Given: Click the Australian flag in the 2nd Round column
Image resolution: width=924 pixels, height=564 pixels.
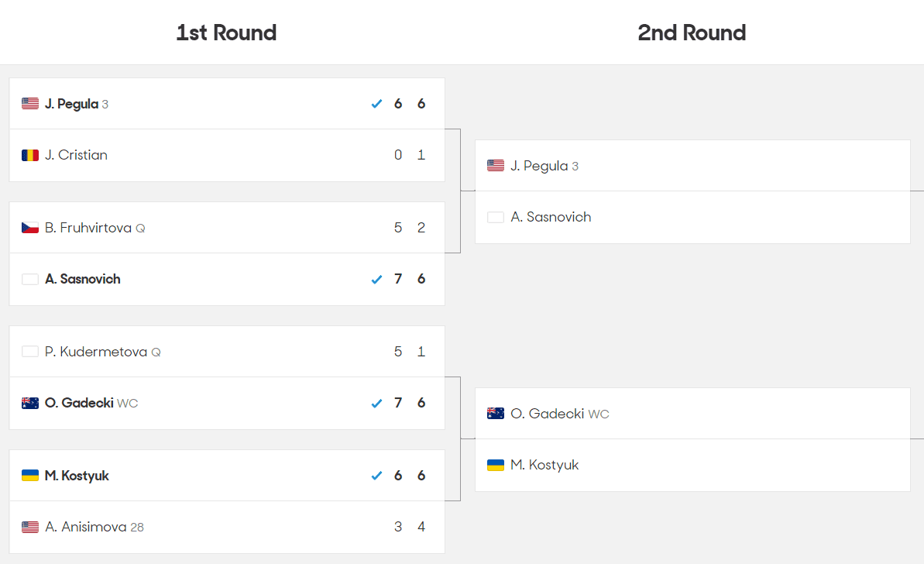Looking at the screenshot, I should (x=496, y=414).
